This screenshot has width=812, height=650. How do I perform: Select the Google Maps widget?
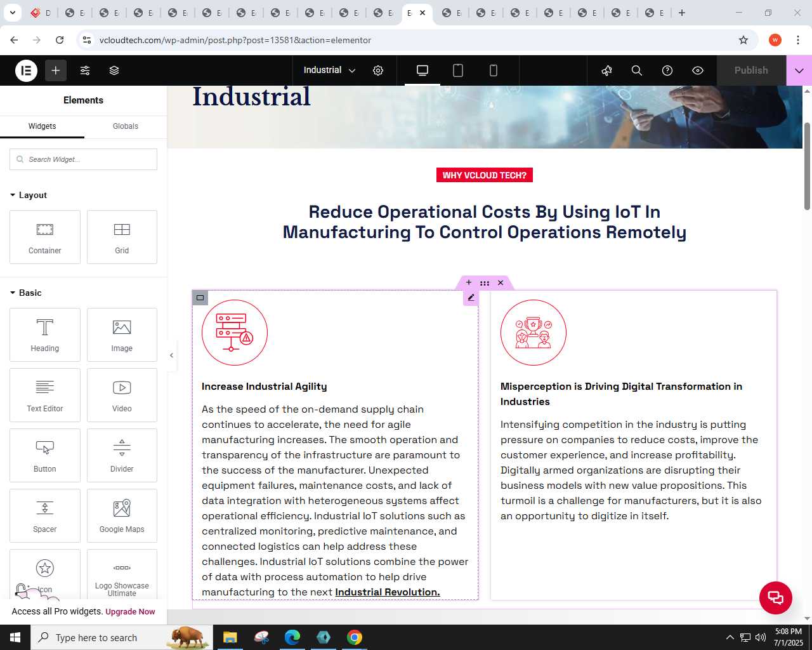pyautogui.click(x=122, y=516)
